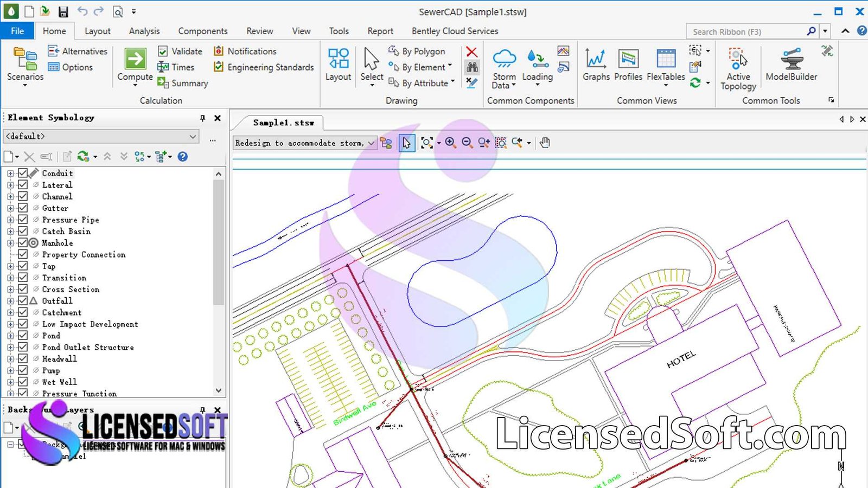The image size is (868, 488).
Task: Toggle Channel layer checkbox
Action: coord(23,196)
